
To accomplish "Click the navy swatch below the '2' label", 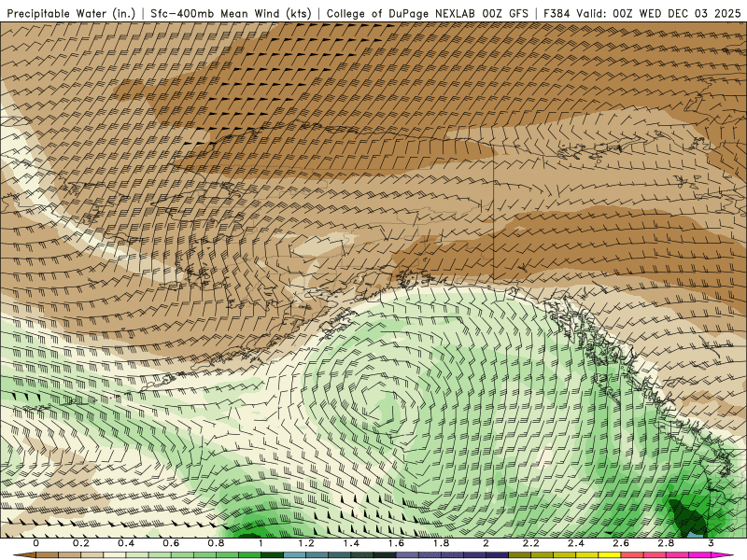I will [497, 555].
